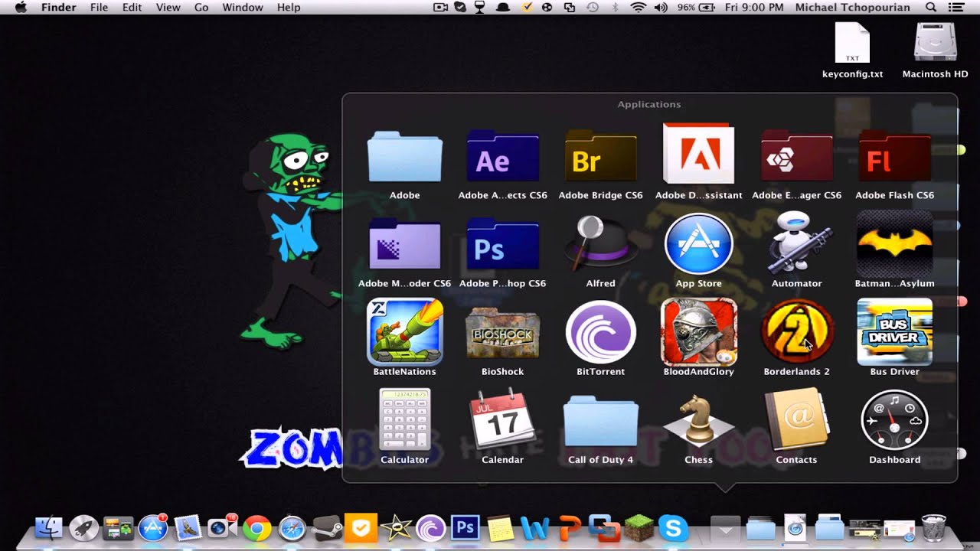Launch PowerPoint P icon in Dock
Screen dimensions: 980x551
569,528
